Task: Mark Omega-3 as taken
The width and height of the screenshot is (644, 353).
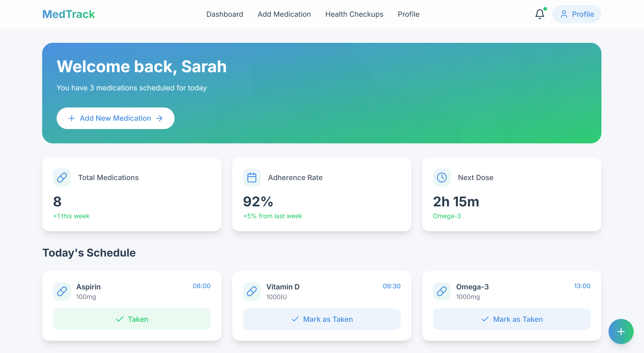Action: pos(511,319)
